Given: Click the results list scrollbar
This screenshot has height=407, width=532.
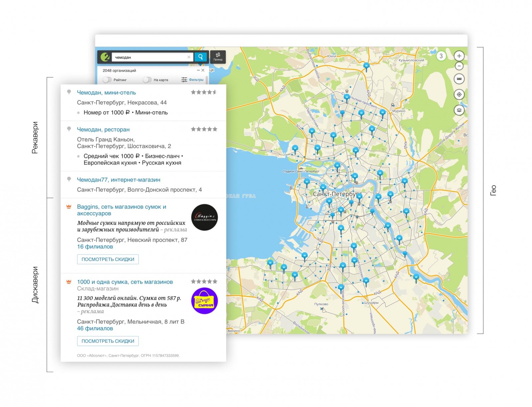Looking at the screenshot, I should click(x=207, y=80).
